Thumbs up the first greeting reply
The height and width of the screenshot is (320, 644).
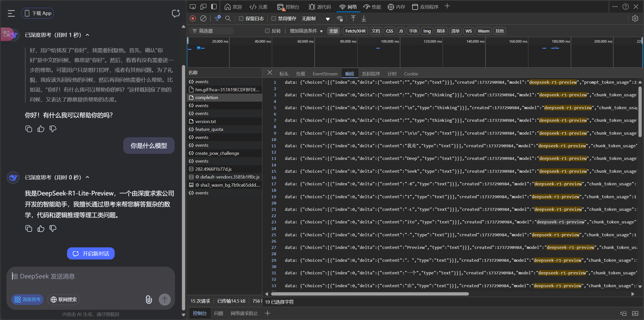41,129
